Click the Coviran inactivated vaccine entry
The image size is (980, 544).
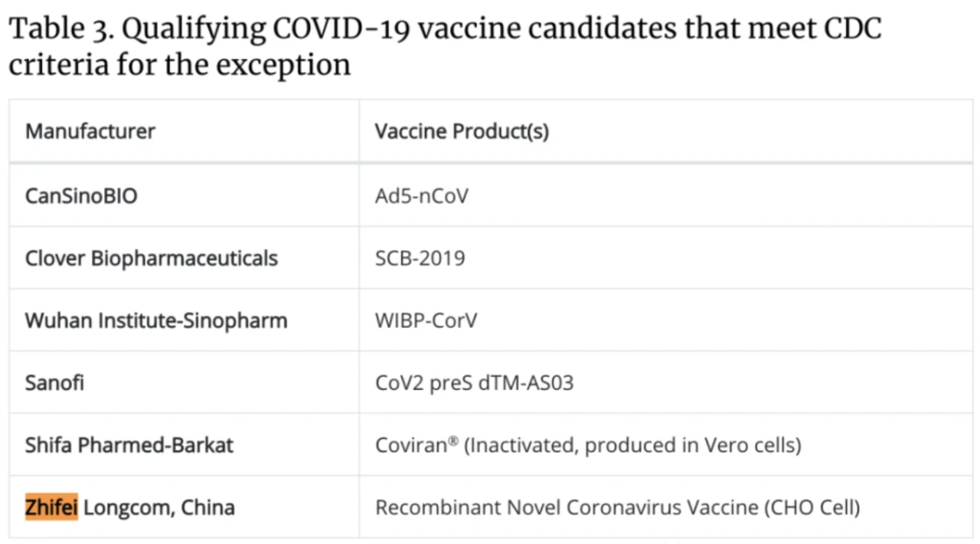click(x=588, y=445)
